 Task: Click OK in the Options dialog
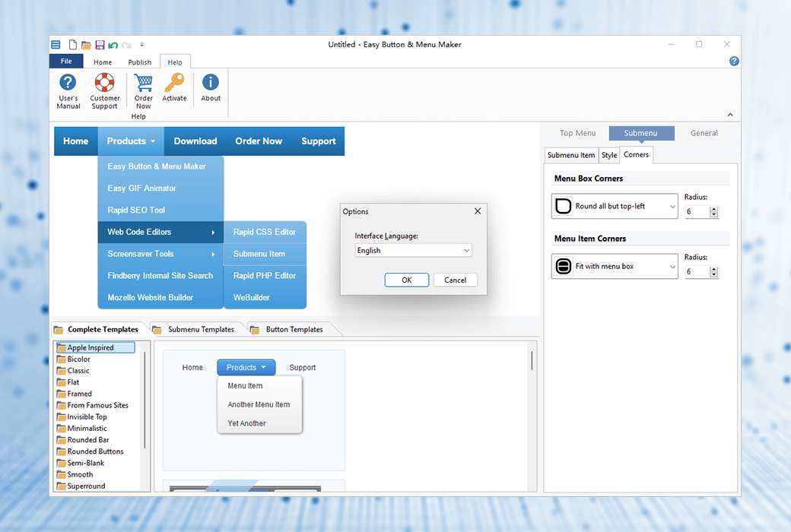[407, 280]
